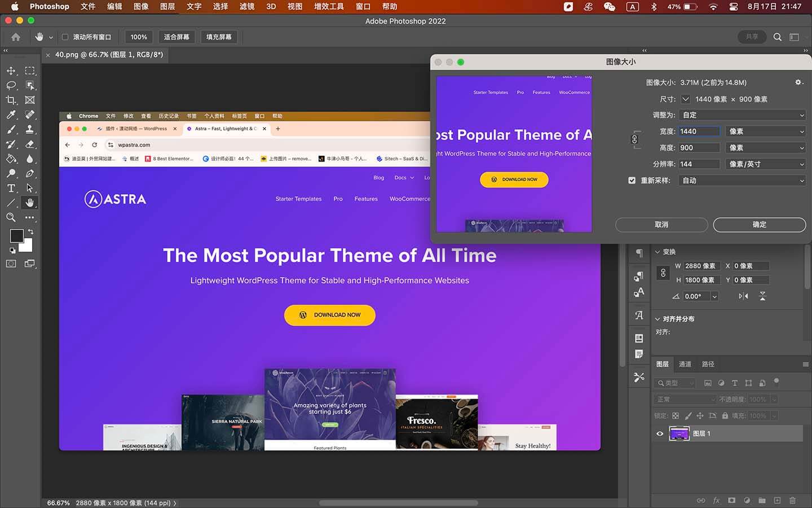
Task: Select the Frame tool
Action: [30, 100]
